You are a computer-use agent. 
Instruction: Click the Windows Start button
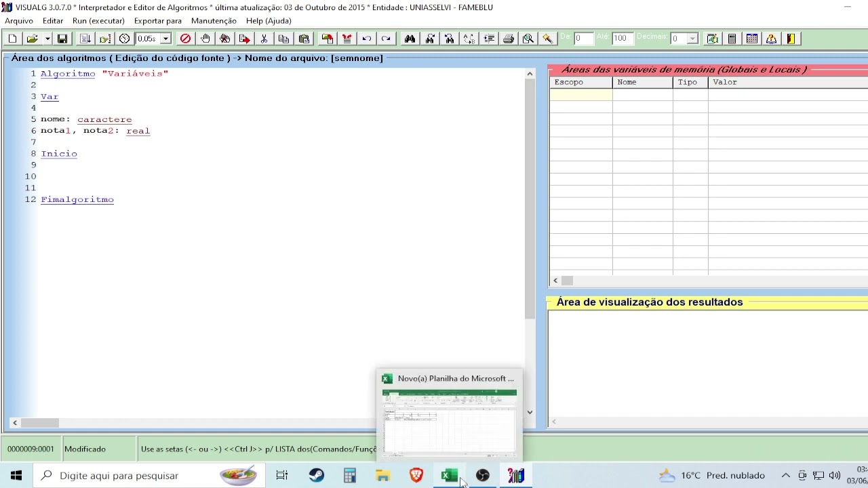[x=16, y=476]
